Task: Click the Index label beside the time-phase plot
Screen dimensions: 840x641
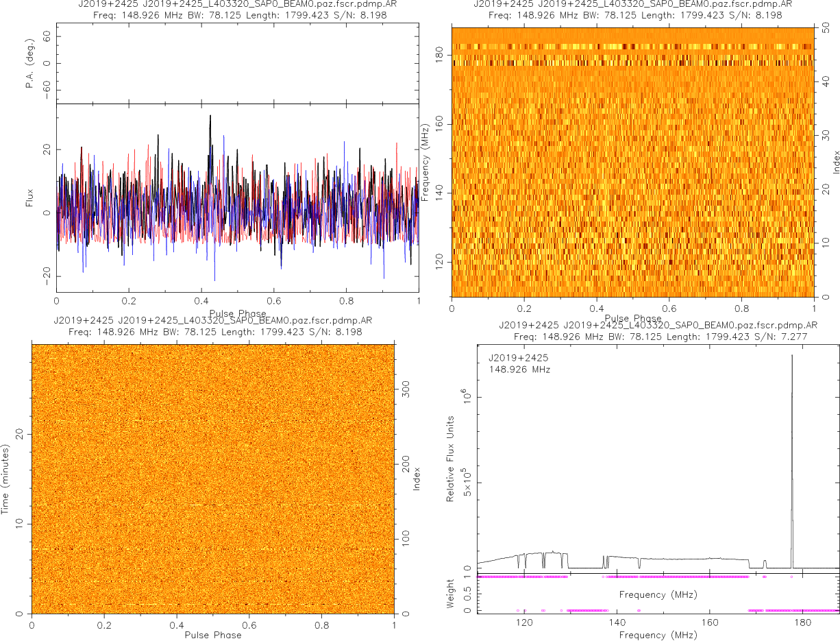Action: coord(416,479)
